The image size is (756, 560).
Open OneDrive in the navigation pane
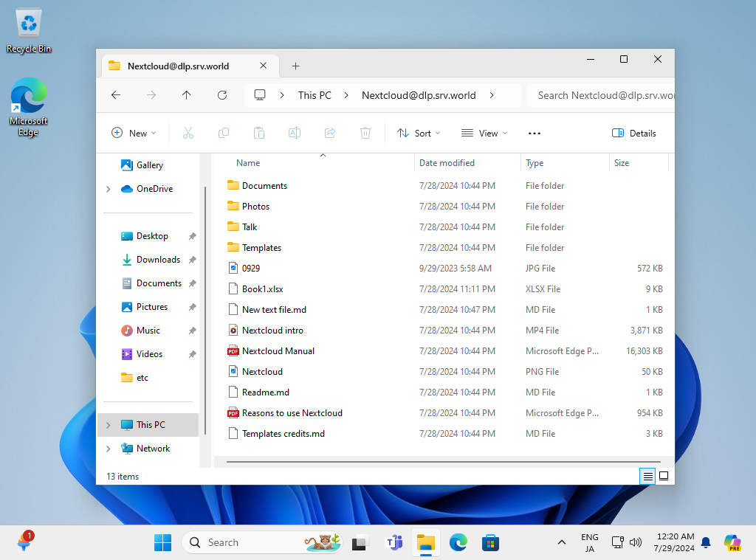pos(154,188)
